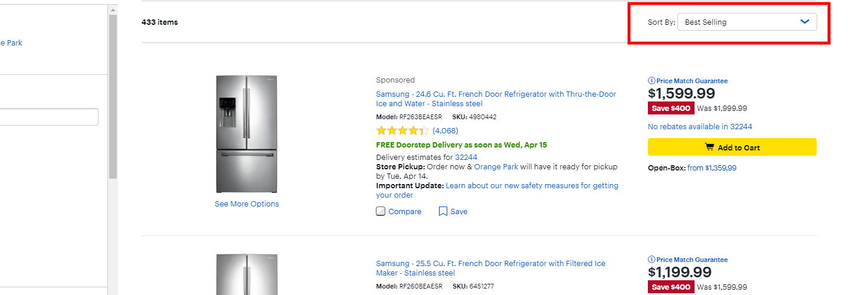Click the Sort By dropdown chevron arrow
868x295 pixels.
tap(805, 22)
